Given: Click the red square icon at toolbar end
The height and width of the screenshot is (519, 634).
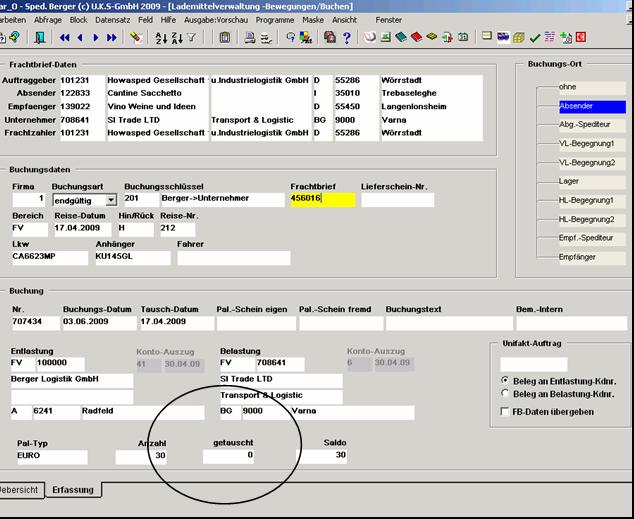Looking at the screenshot, I should click(581, 37).
